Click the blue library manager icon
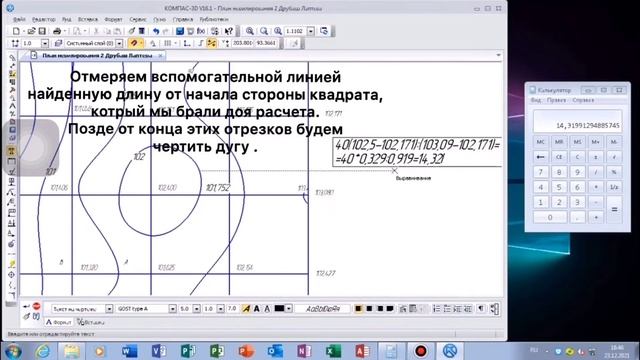The width and height of the screenshot is (640, 360). click(180, 31)
